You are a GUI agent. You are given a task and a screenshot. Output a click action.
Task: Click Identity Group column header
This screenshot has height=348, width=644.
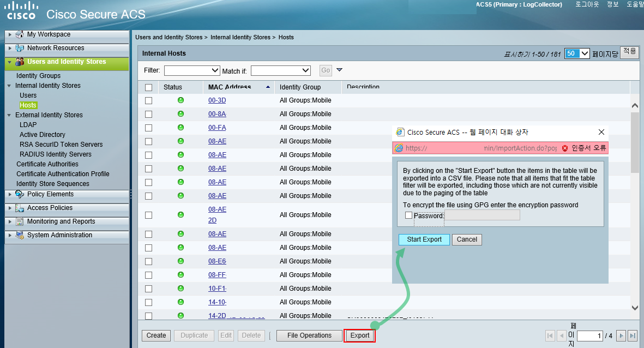(x=300, y=87)
